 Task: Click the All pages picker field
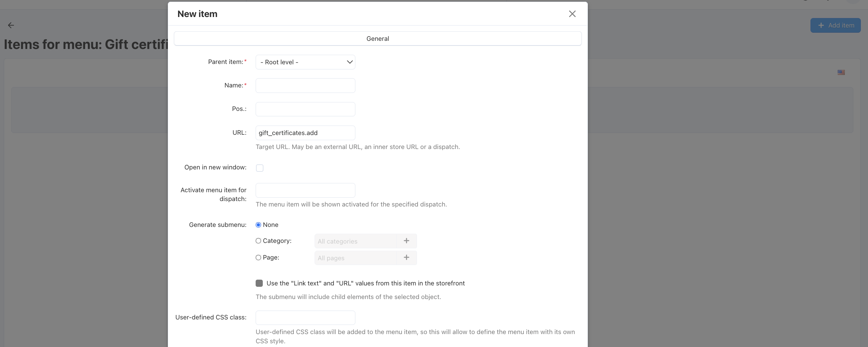tap(356, 258)
